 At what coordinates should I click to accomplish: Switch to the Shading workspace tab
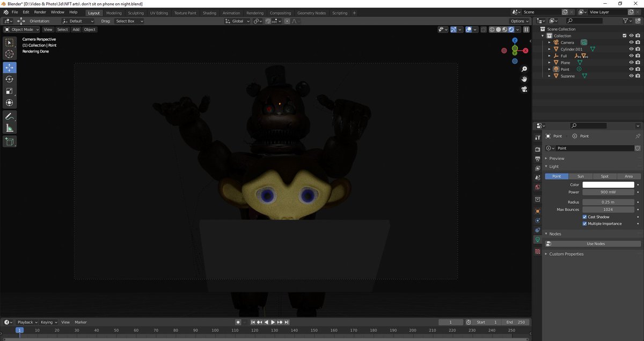(x=209, y=12)
